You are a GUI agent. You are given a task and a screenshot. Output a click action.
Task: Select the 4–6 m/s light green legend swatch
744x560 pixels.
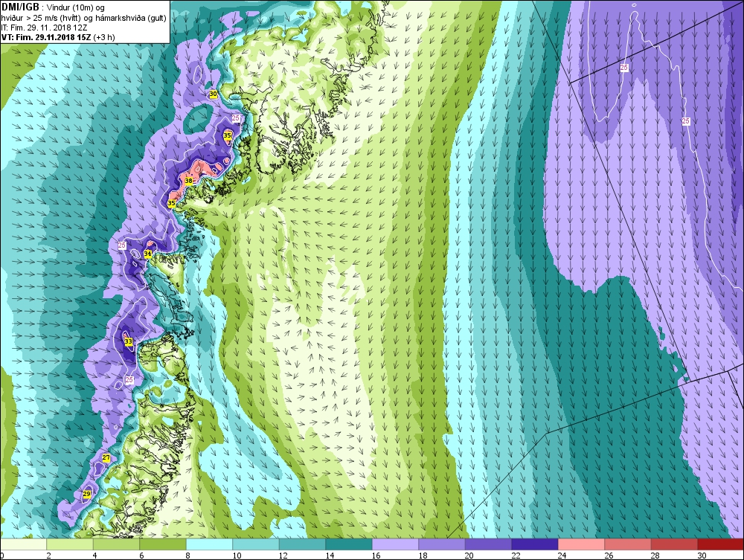point(116,544)
